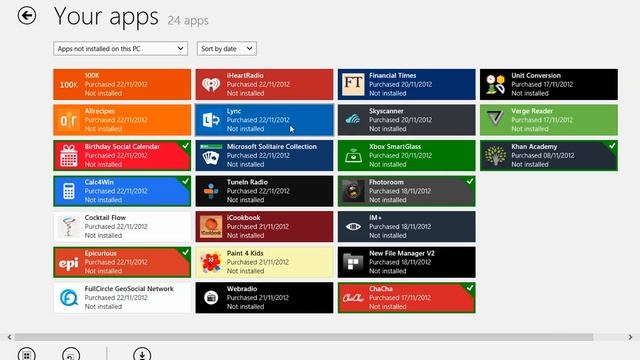The image size is (640, 360).
Task: Click the right arrow of the horizontal scrollbar
Action: pyautogui.click(x=630, y=337)
